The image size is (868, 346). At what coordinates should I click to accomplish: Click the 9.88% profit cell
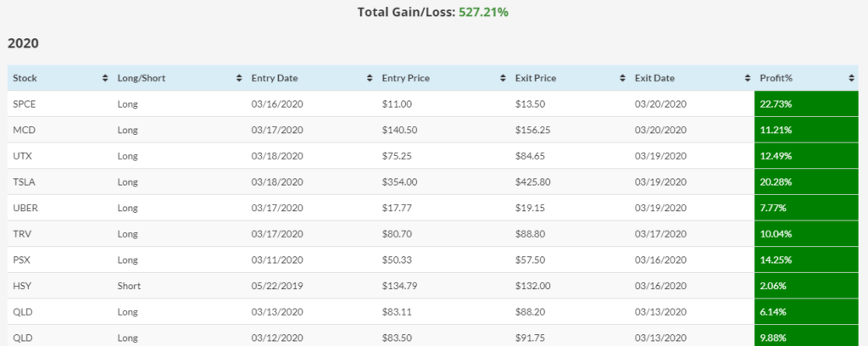[x=807, y=336]
